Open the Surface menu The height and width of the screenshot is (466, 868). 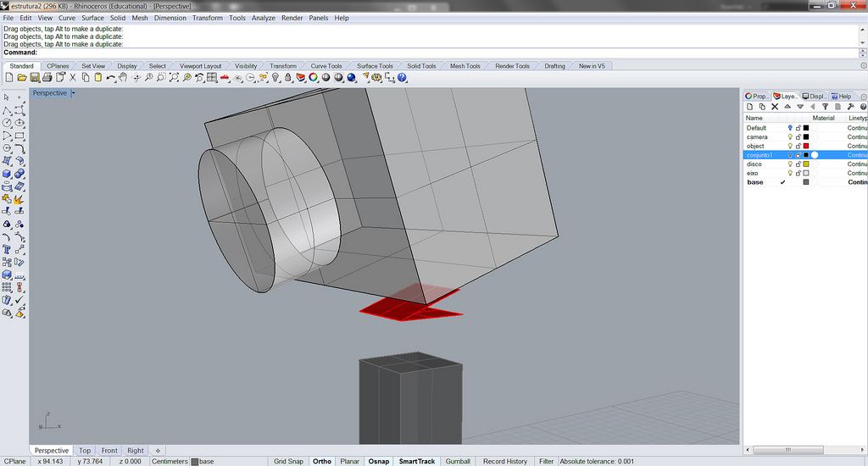(x=92, y=18)
